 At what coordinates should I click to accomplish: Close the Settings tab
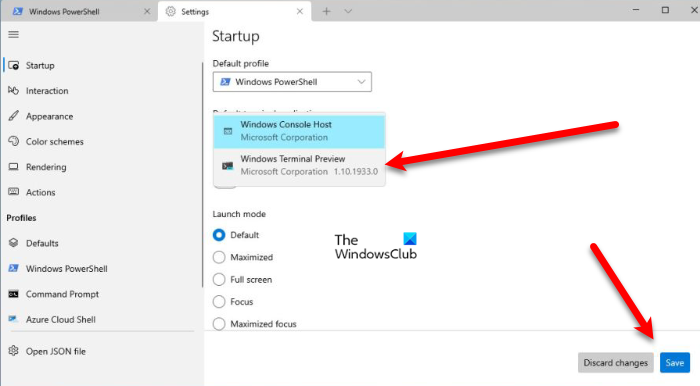(300, 12)
